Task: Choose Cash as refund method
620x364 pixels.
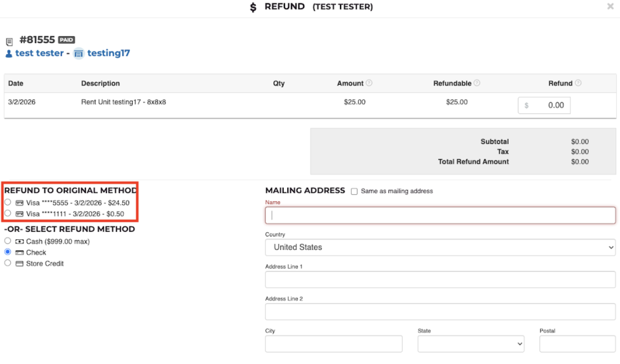Action: [8, 241]
